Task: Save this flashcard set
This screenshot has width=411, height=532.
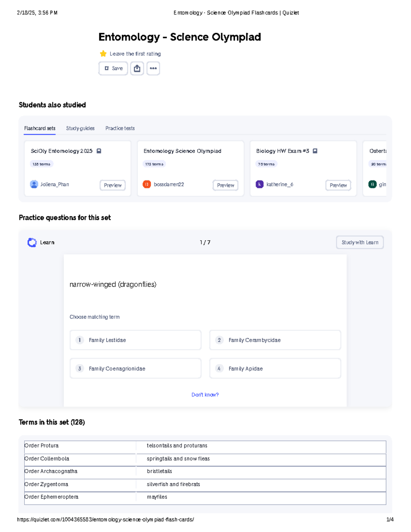Action: [113, 69]
